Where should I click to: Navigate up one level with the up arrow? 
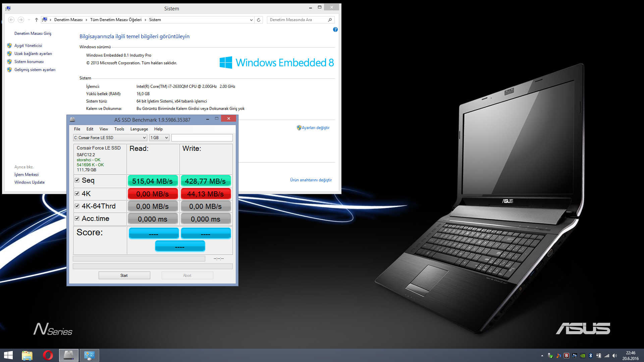[37, 20]
